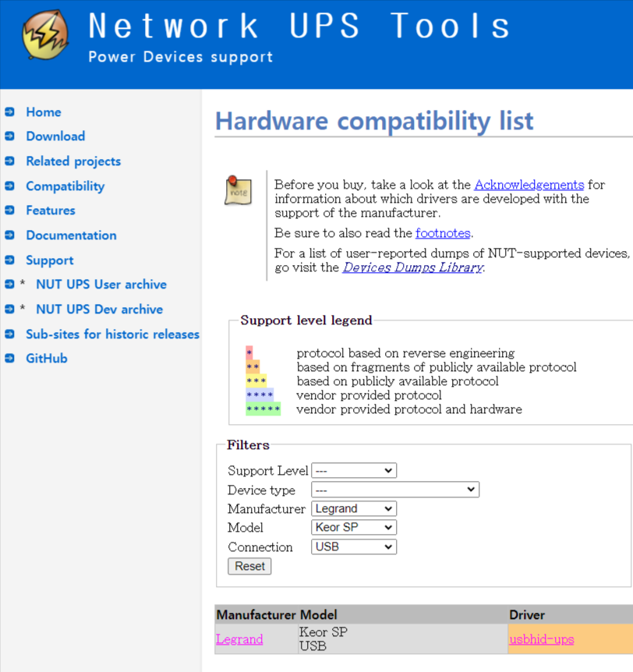633x672 pixels.
Task: Go to the Download section
Action: 55,136
